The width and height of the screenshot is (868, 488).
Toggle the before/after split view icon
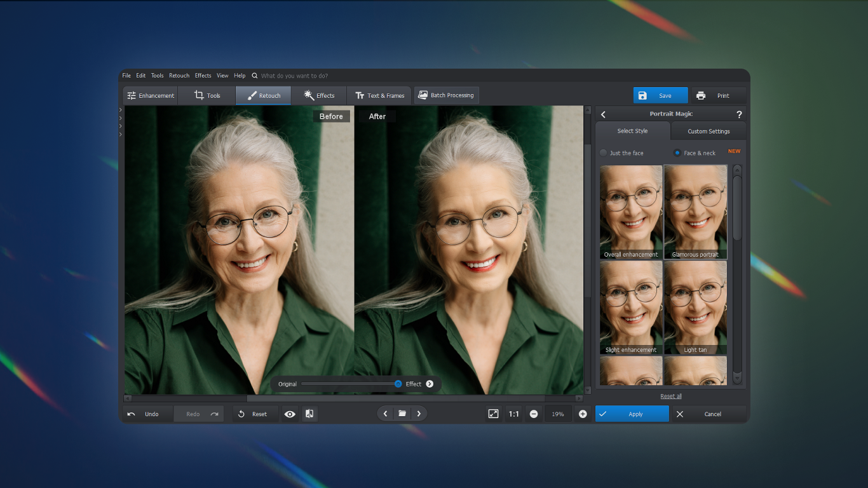point(309,414)
